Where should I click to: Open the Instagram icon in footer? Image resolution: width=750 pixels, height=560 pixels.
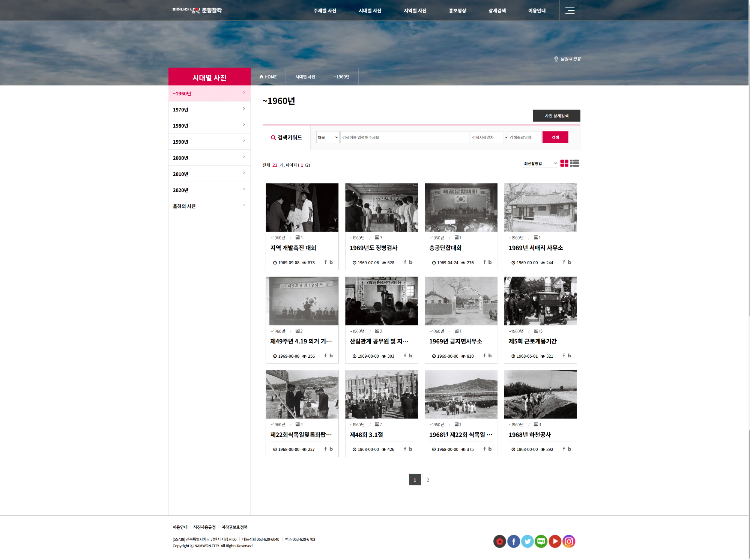[569, 541]
